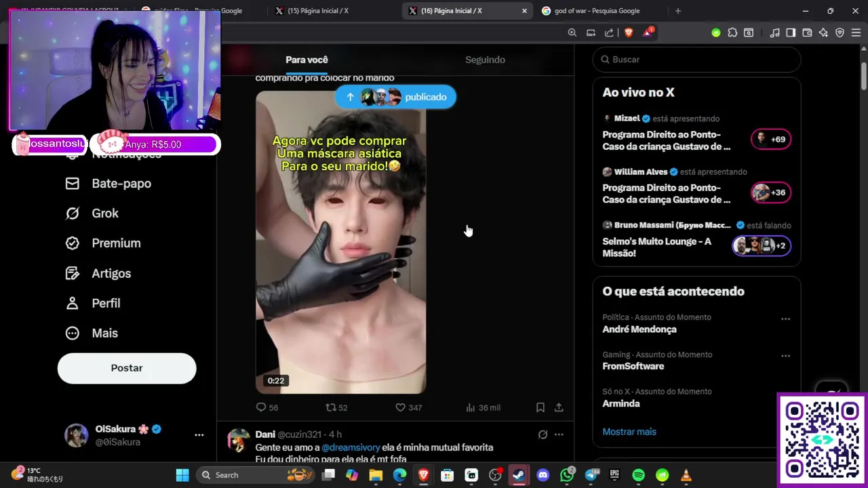The width and height of the screenshot is (868, 488).
Task: Open Spotify from the taskbar
Action: (x=638, y=475)
